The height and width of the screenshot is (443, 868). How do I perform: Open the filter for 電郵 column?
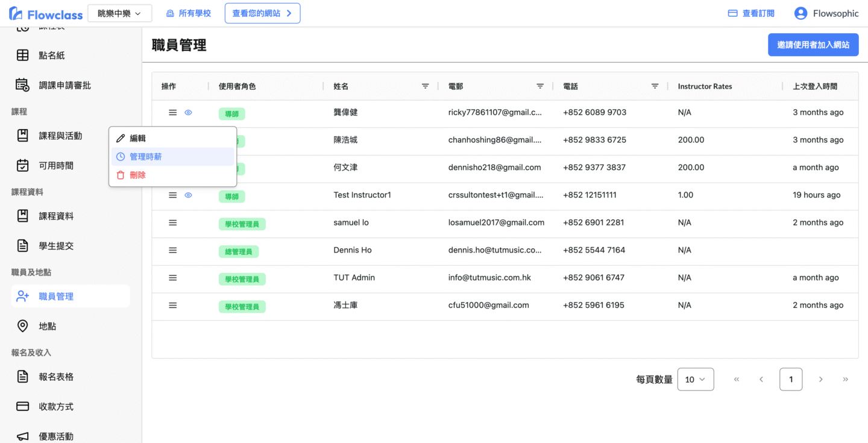pos(540,86)
